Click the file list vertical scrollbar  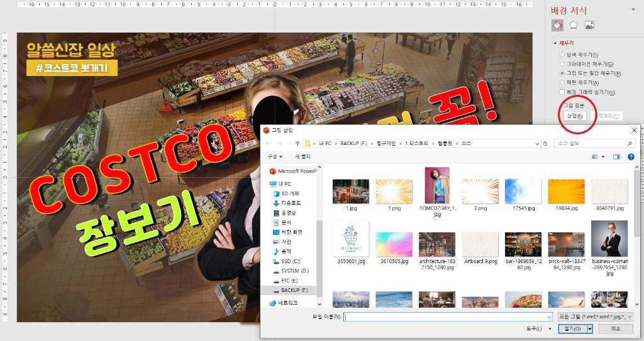tap(637, 235)
